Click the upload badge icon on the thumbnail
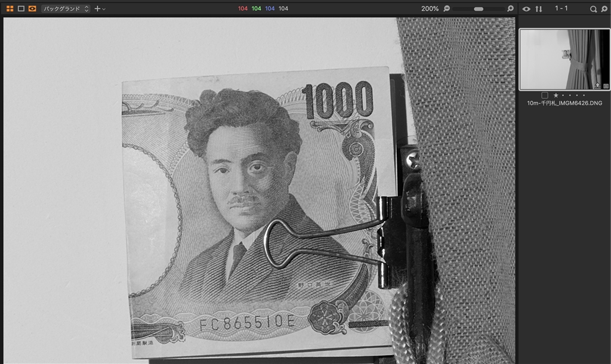611x364 pixels. 597,85
